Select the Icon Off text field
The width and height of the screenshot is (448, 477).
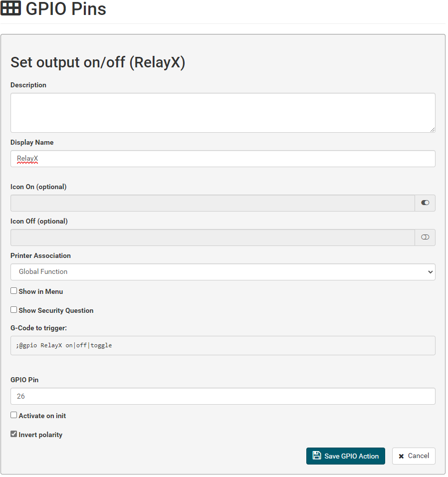point(214,238)
